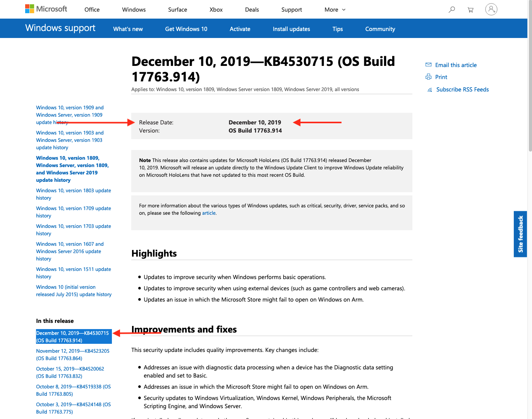Open version 1607 update history link
Viewport: 532px width, 419px height.
(70, 252)
